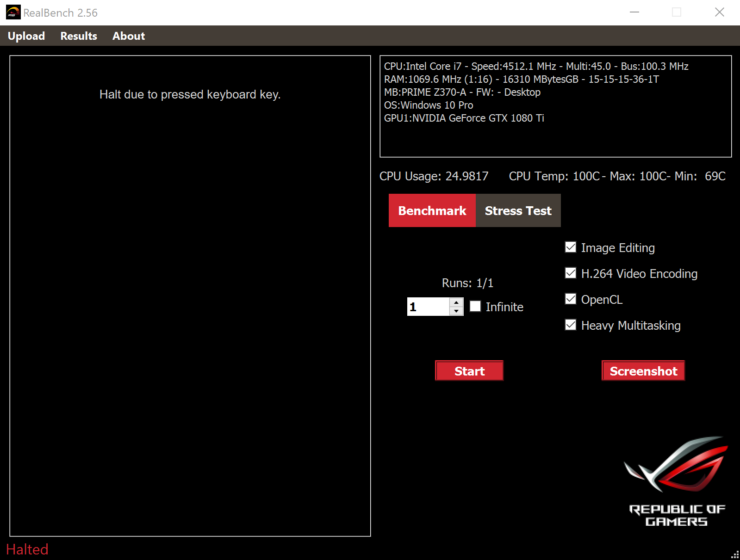
Task: Click the ROG Republic of Gamers logo
Action: pyautogui.click(x=677, y=481)
